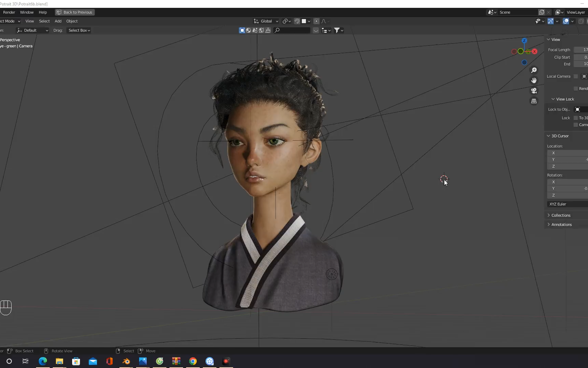This screenshot has width=588, height=368.
Task: Switch to camera view via camera icon
Action: (x=534, y=91)
